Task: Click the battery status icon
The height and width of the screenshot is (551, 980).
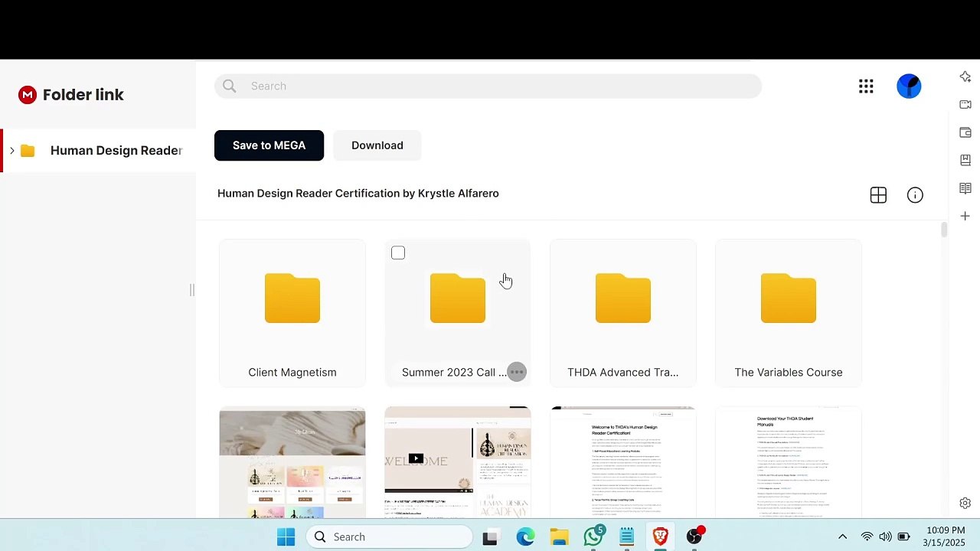Action: 904,537
